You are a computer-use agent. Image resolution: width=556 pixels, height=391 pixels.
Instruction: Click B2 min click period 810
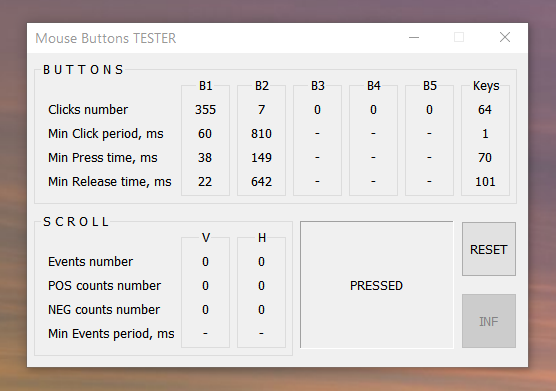tap(261, 134)
